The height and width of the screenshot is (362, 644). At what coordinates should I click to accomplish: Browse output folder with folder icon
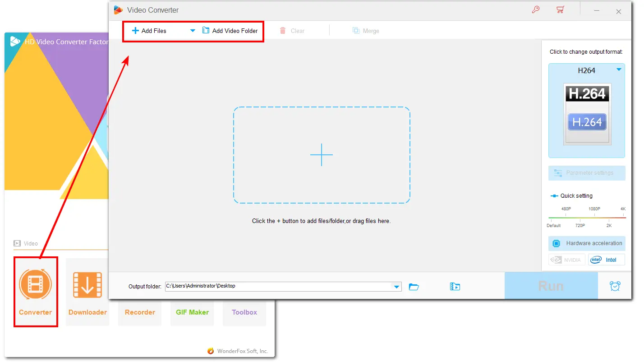click(x=414, y=287)
